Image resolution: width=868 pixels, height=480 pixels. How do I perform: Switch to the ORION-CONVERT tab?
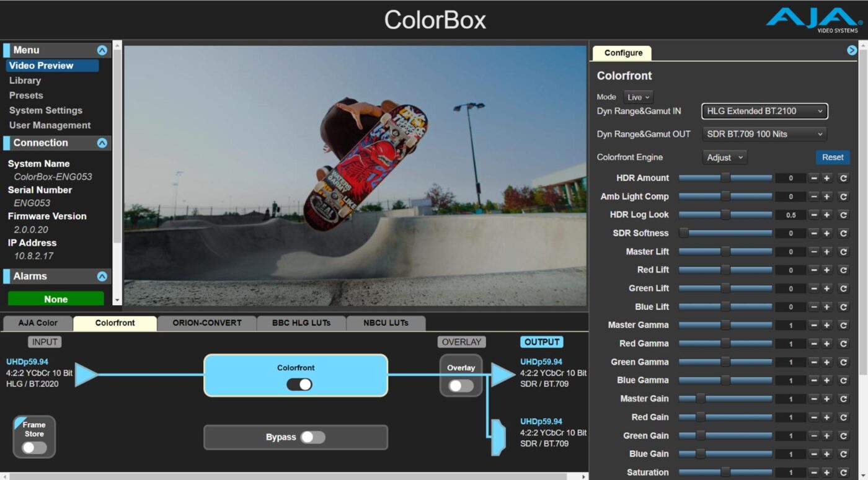click(207, 323)
